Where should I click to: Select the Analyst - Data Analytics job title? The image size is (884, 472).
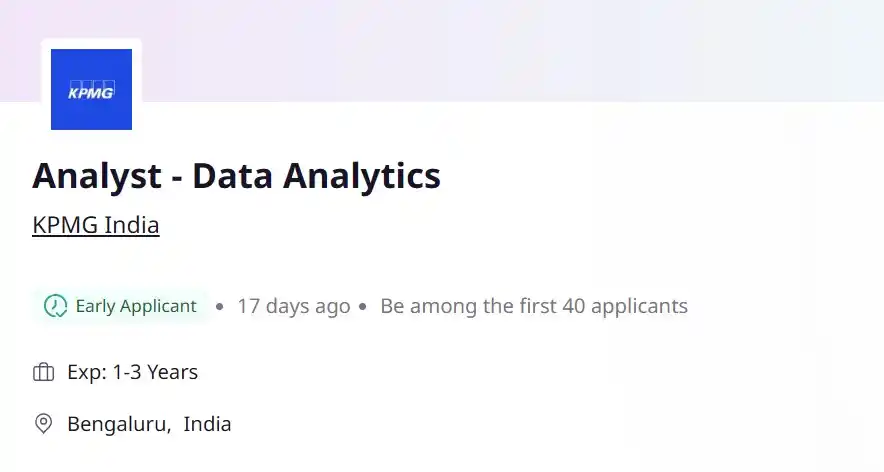click(x=236, y=175)
